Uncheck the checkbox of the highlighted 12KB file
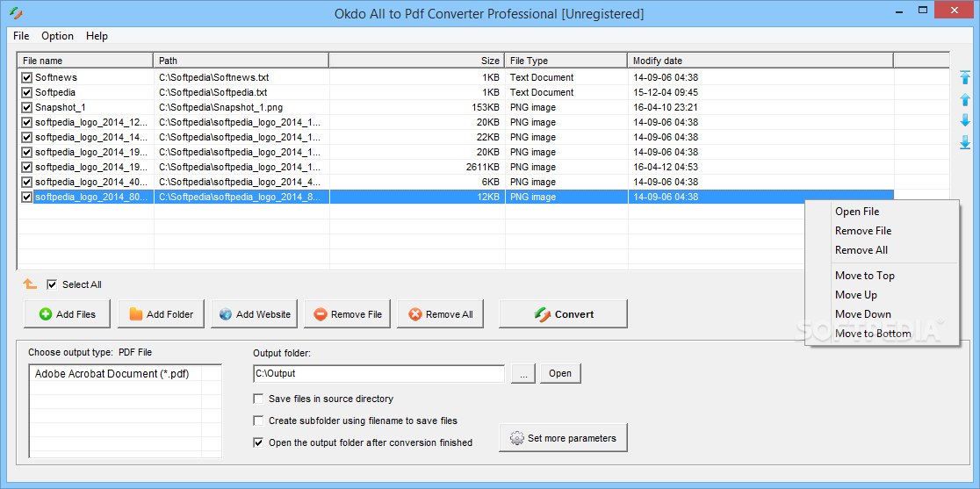This screenshot has width=980, height=489. tap(27, 198)
